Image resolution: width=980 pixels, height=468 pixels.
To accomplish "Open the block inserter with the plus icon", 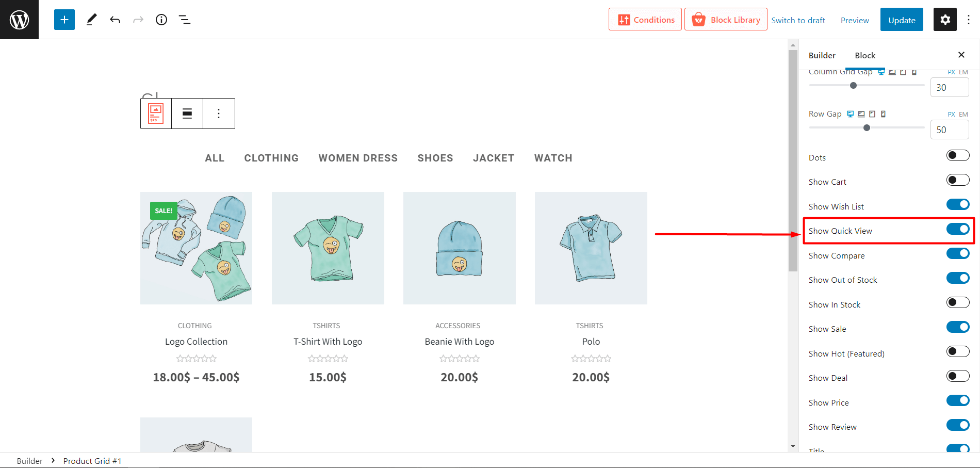I will tap(64, 19).
